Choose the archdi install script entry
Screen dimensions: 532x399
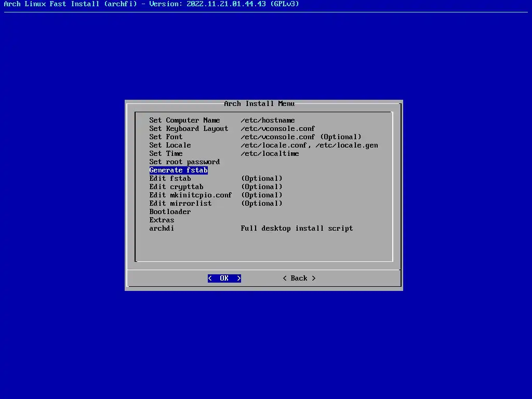162,229
